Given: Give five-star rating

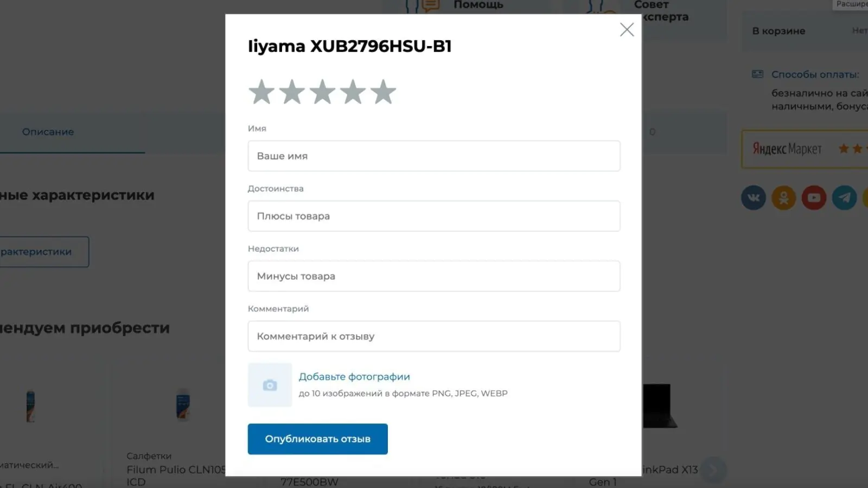Looking at the screenshot, I should tap(383, 92).
